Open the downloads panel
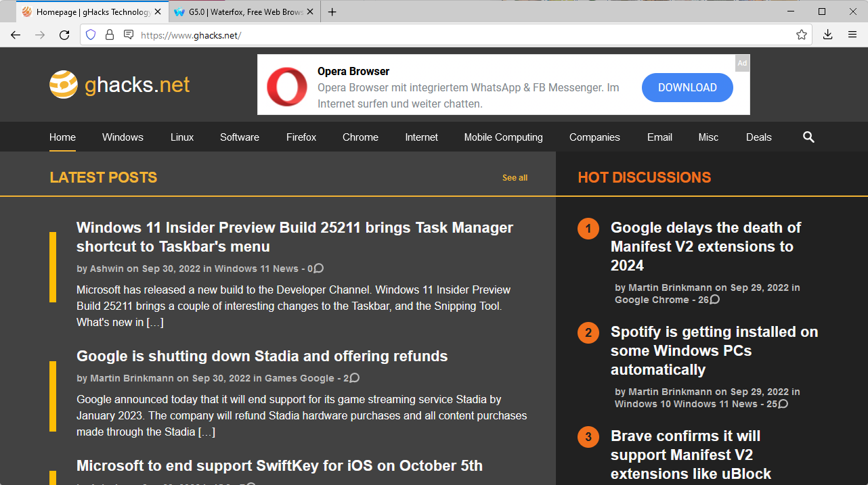The image size is (868, 485). coord(827,35)
